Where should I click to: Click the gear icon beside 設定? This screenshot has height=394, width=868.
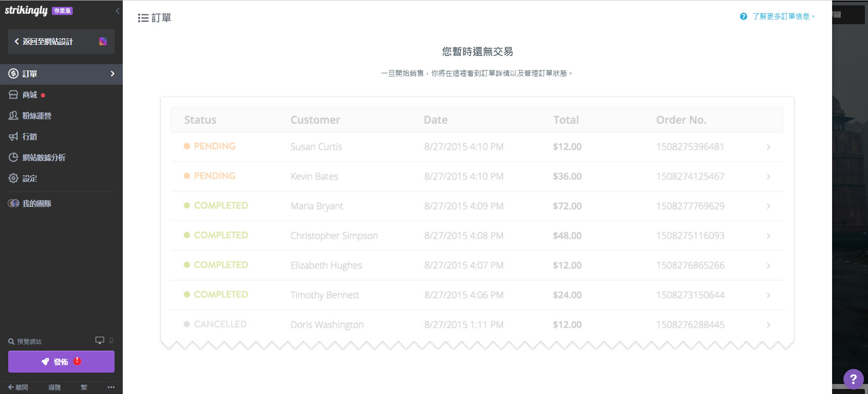(x=14, y=178)
